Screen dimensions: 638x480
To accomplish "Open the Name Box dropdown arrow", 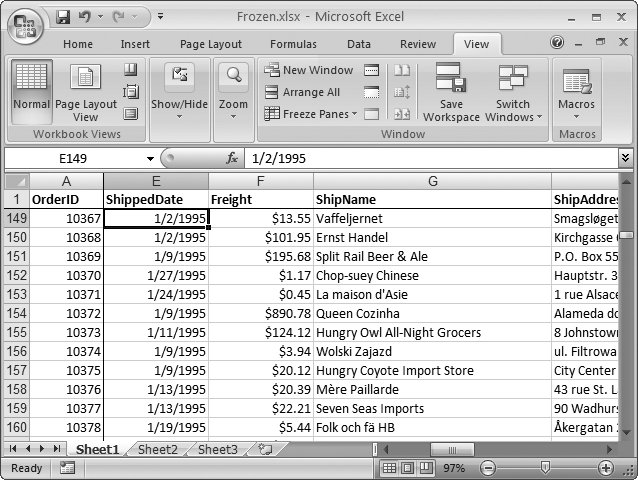I will 150,158.
